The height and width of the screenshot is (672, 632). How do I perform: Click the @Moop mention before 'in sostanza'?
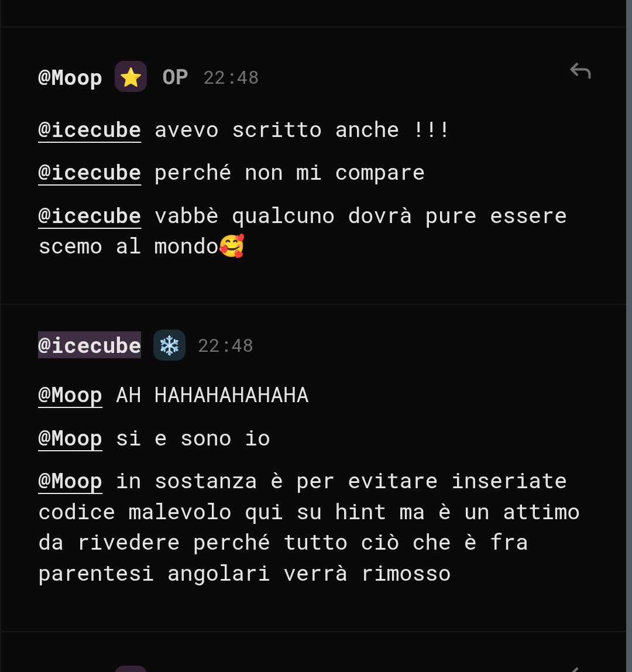tap(70, 481)
